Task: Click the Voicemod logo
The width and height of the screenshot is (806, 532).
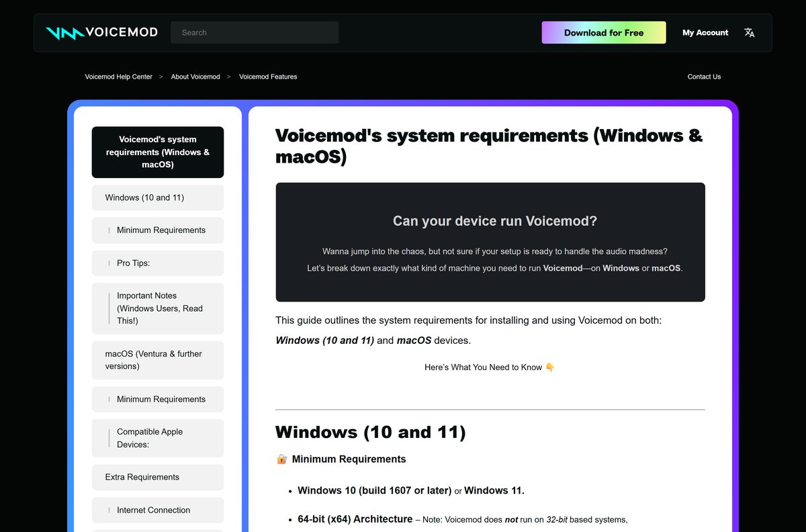Action: [x=102, y=32]
